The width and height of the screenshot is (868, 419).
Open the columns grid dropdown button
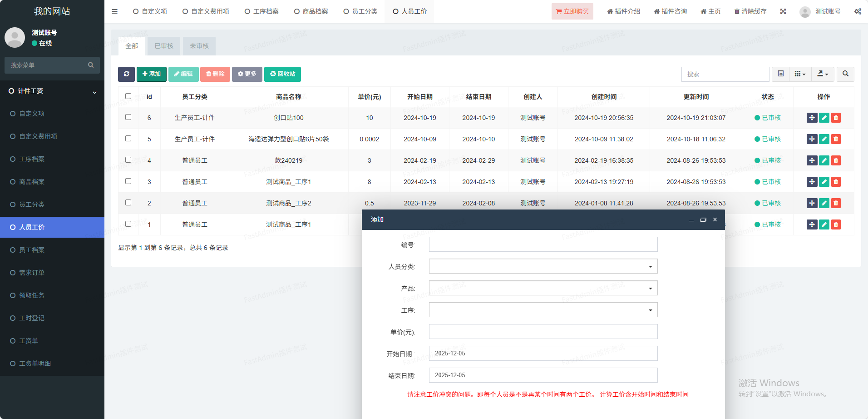pyautogui.click(x=800, y=74)
